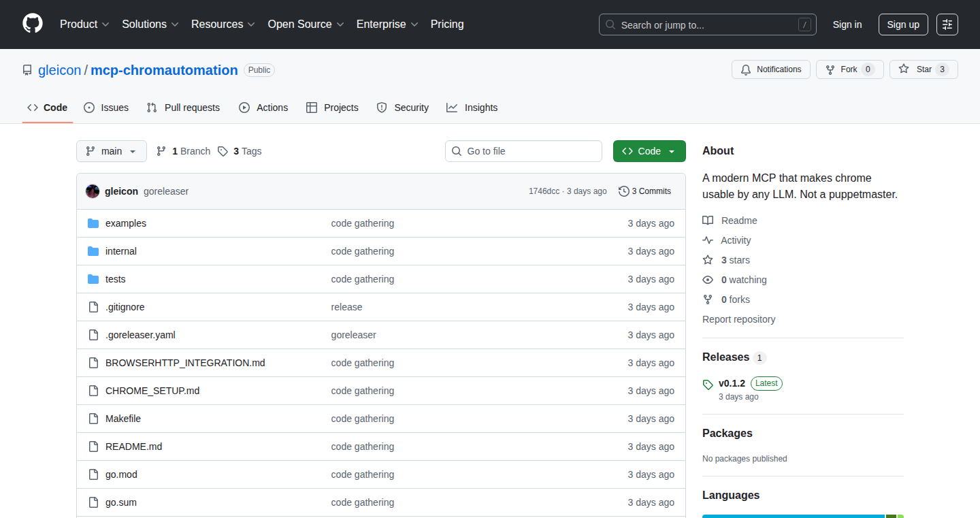Expand the main branch selector

pos(112,151)
